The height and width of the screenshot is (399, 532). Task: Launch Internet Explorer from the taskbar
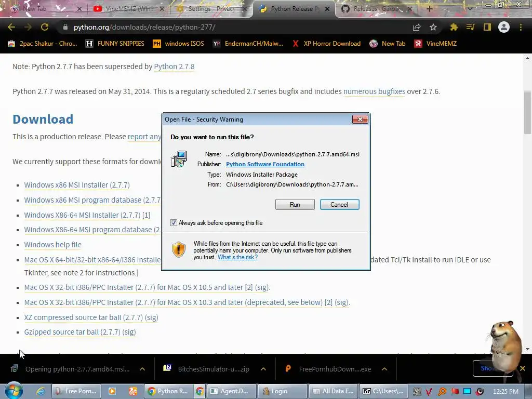pyautogui.click(x=41, y=391)
